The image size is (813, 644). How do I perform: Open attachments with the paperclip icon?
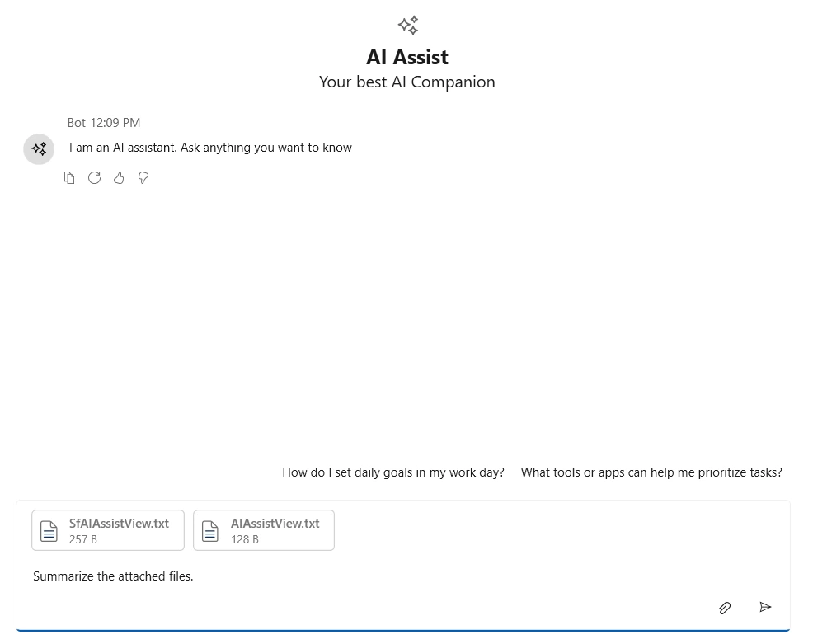click(725, 608)
